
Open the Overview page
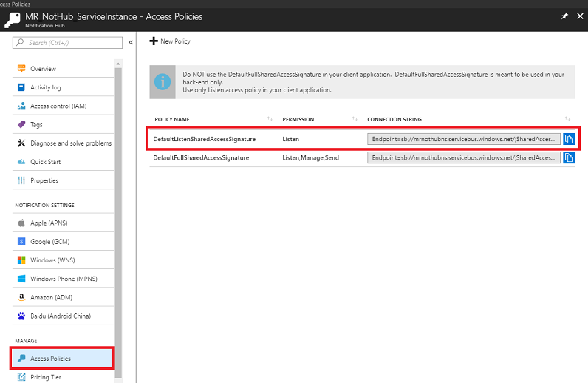point(43,69)
